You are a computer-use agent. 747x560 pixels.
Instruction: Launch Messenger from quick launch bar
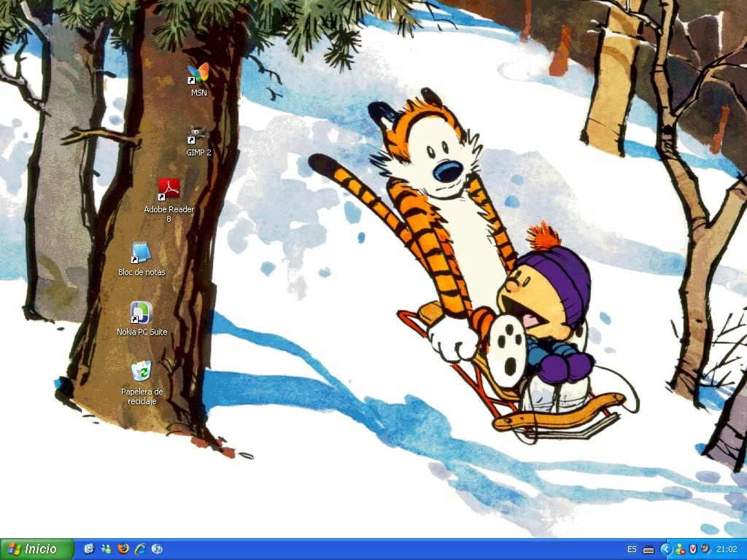(x=107, y=549)
